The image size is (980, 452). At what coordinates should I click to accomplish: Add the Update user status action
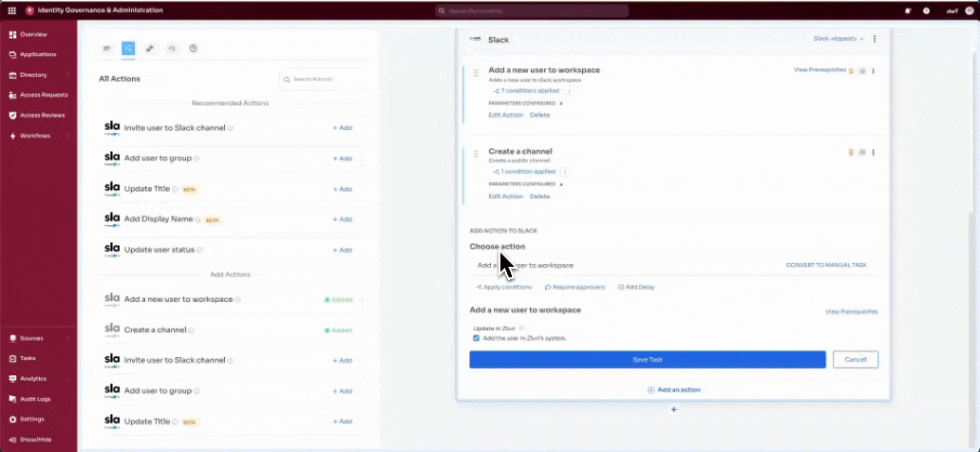(342, 250)
